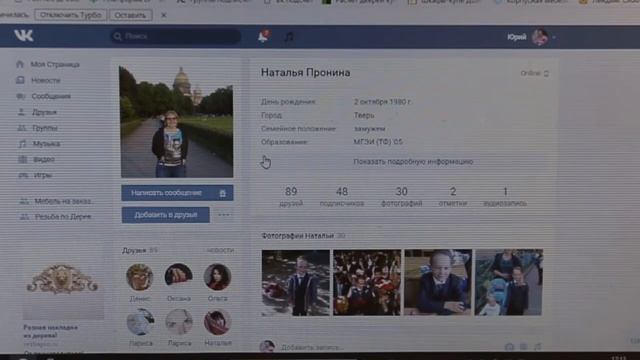The image size is (640, 360).
Task: Open the main profile photo of Наталья
Action: [x=176, y=122]
